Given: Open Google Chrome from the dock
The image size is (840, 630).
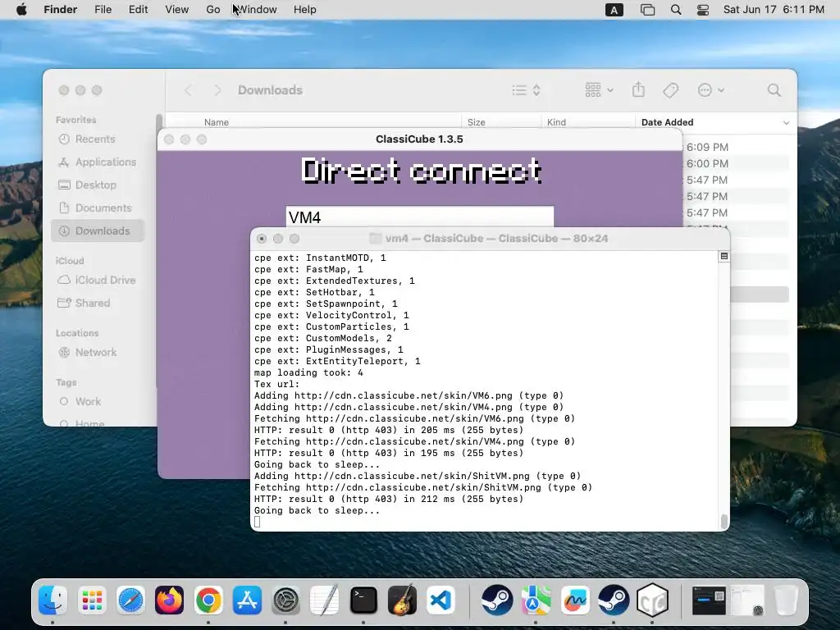Looking at the screenshot, I should coord(208,600).
